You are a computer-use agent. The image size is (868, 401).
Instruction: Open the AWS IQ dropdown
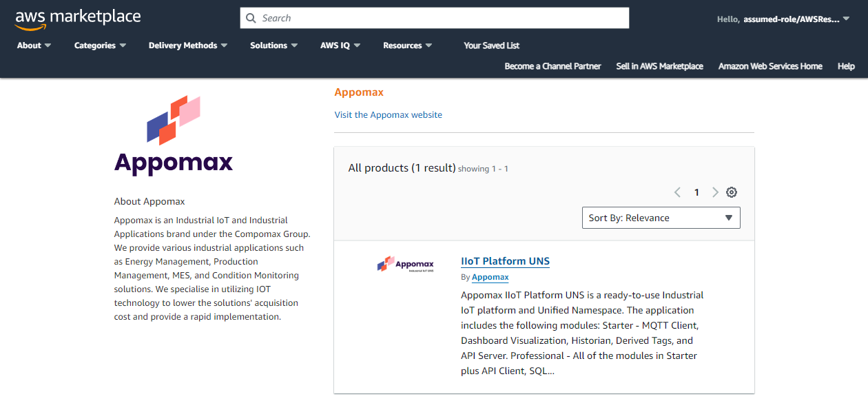(x=340, y=45)
